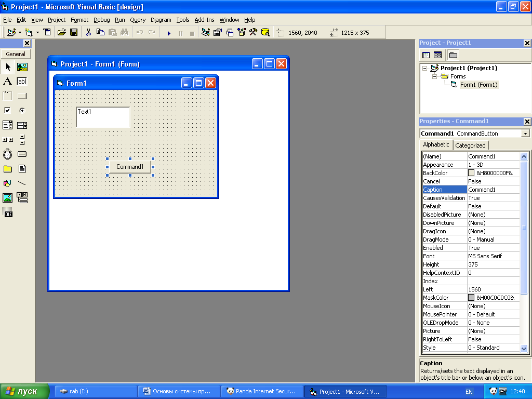This screenshot has height=399, width=532.
Task: Switch to rab (I:) taskbar window
Action: (96, 392)
